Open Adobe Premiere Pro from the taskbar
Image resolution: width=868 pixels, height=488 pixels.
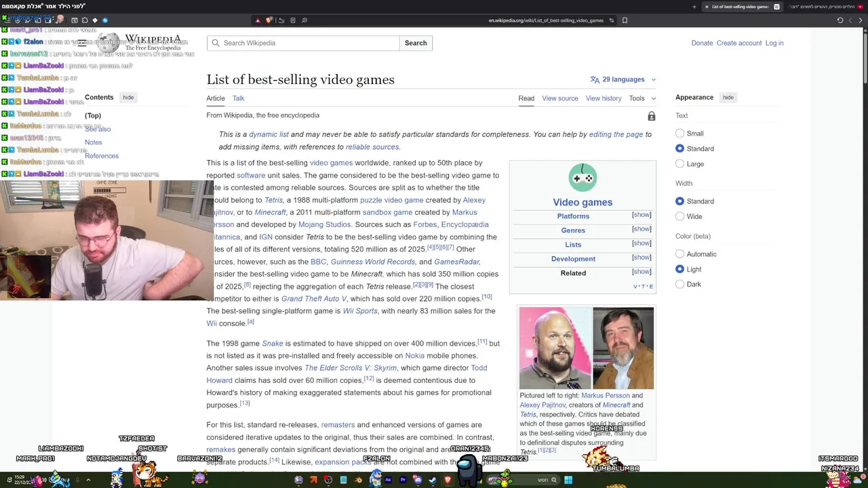pyautogui.click(x=403, y=480)
